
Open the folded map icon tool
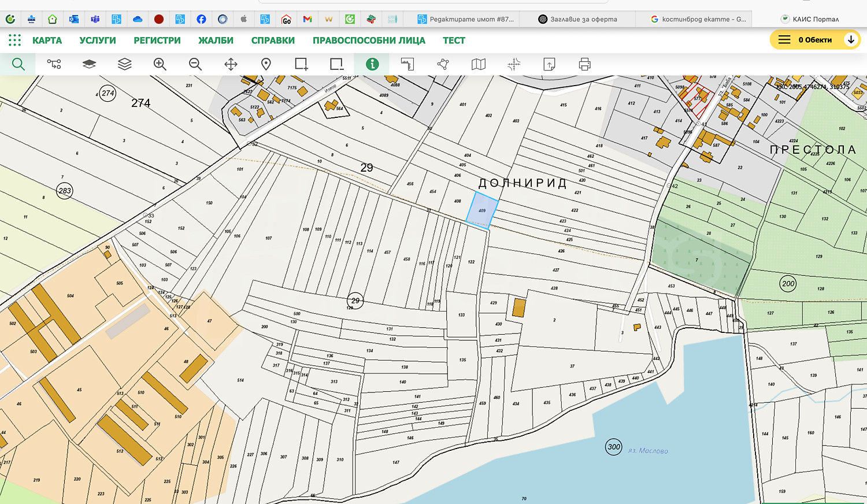[479, 64]
